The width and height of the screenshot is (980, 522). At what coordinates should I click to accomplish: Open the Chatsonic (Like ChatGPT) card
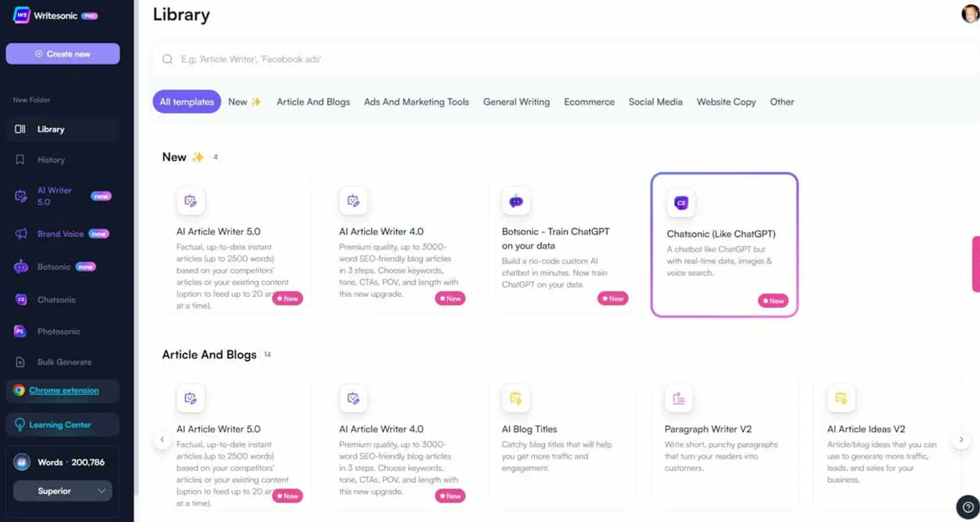724,244
